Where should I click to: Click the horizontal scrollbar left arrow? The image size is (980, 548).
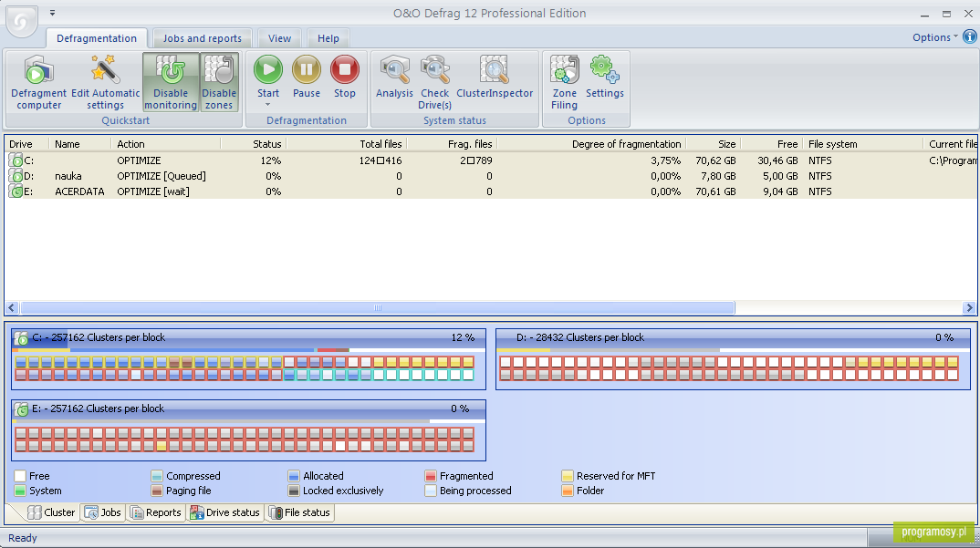[12, 307]
